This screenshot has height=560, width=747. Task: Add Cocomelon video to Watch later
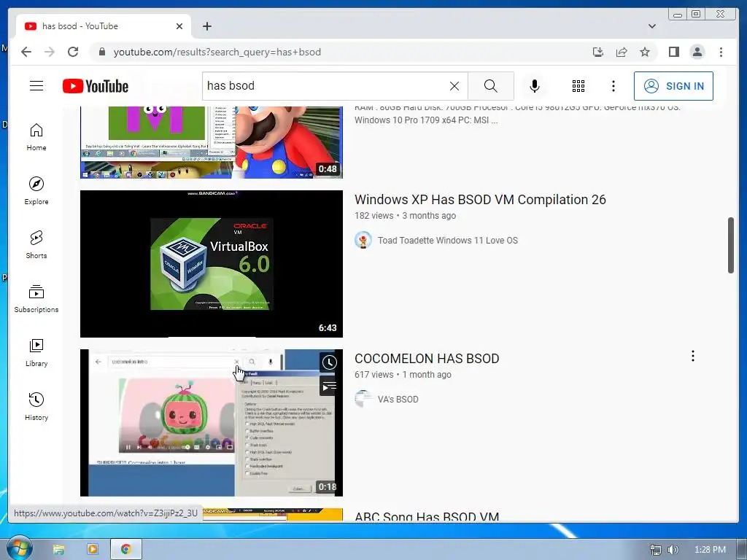(329, 363)
